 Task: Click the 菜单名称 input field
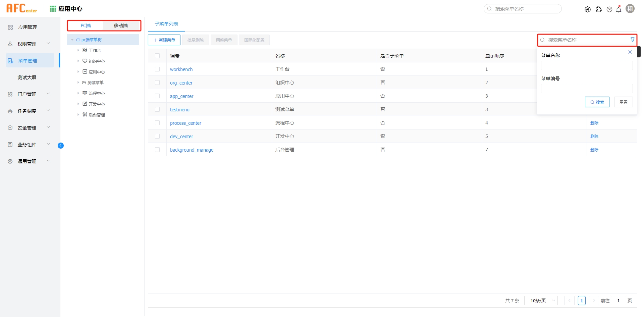[586, 65]
